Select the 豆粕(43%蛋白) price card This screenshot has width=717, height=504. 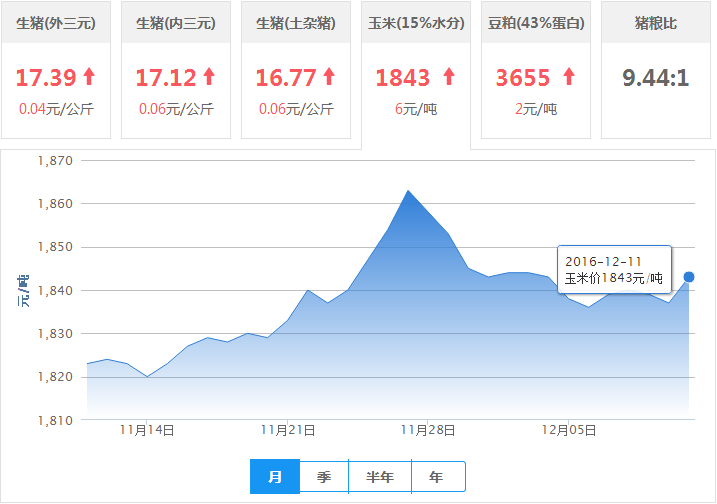[x=536, y=70]
